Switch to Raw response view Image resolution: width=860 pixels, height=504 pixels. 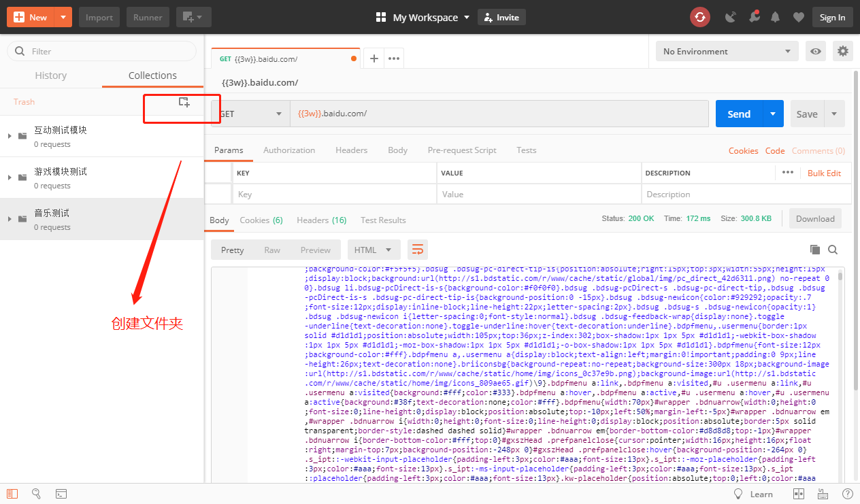tap(272, 250)
